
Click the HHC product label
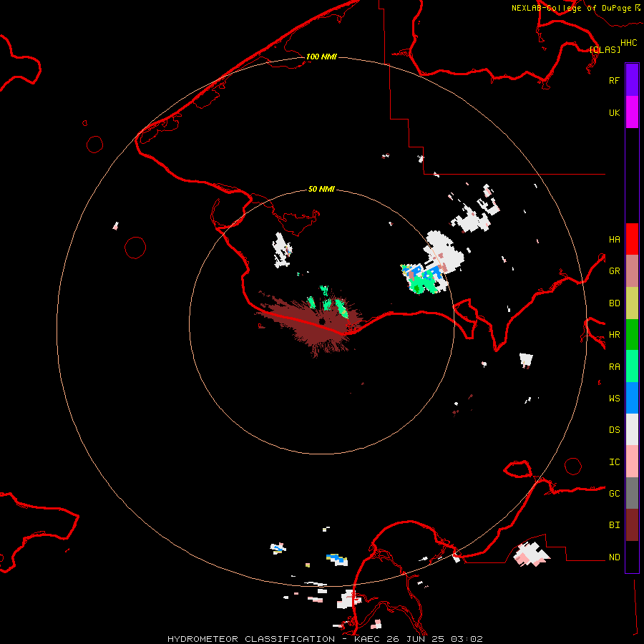tap(629, 42)
